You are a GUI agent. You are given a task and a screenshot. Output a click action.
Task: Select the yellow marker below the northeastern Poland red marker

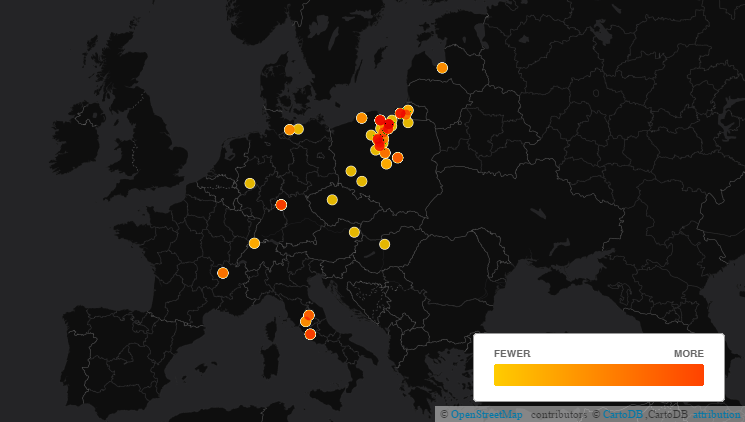click(x=408, y=123)
